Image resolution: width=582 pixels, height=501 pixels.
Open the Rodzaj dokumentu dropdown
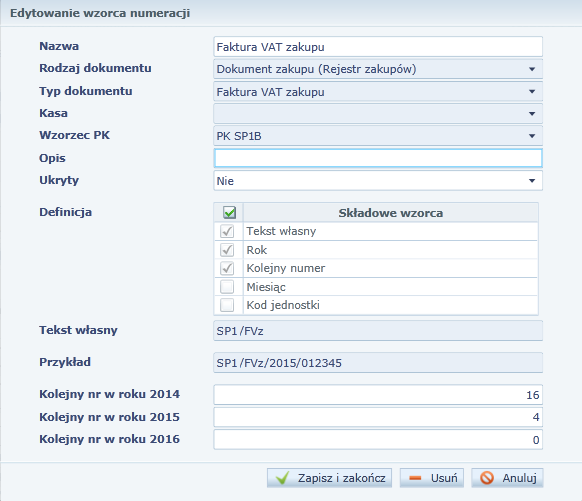tap(378, 69)
